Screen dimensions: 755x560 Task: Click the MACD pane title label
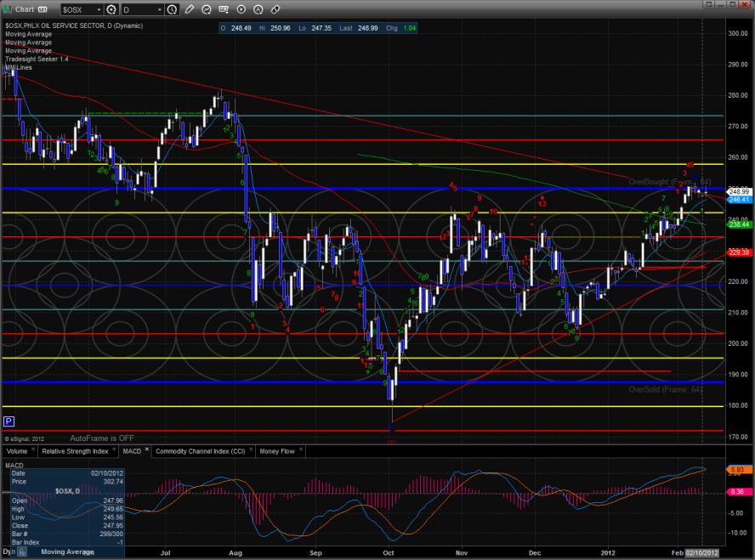(x=14, y=465)
